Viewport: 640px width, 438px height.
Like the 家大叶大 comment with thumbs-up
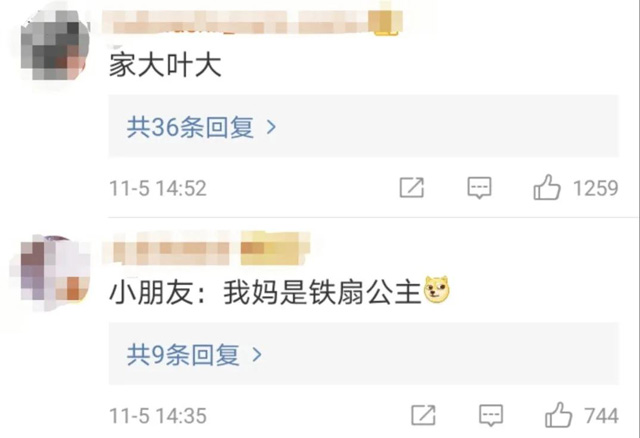tap(547, 187)
